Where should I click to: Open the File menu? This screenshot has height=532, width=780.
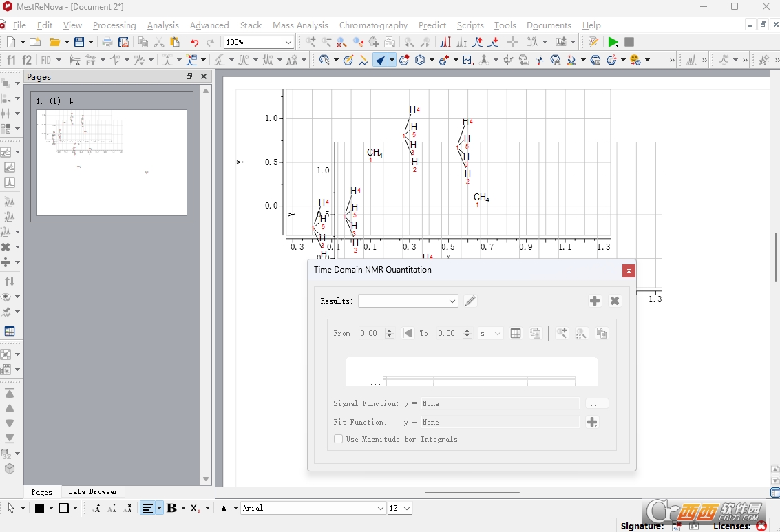pyautogui.click(x=19, y=25)
